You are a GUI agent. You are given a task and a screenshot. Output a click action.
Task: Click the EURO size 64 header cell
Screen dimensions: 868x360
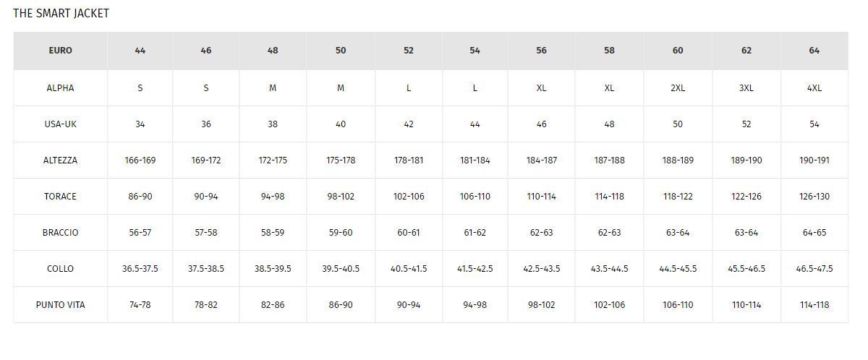coord(814,51)
